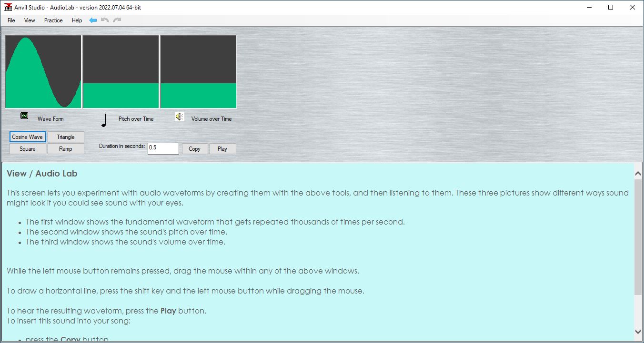Viewport: 644px width, 343px height.
Task: Click the Pitch over Time note icon
Action: [104, 120]
